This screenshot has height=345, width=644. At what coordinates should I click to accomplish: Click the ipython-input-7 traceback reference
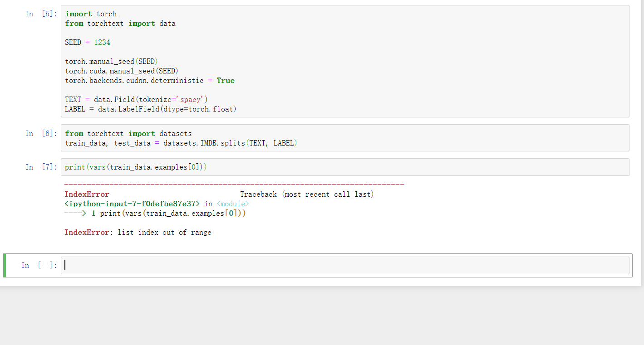coord(132,204)
